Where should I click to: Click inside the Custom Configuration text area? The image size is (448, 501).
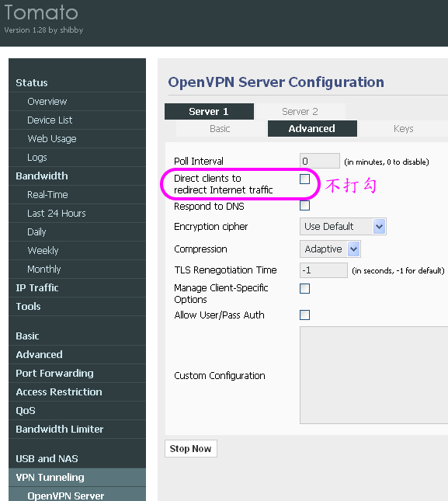tap(374, 375)
